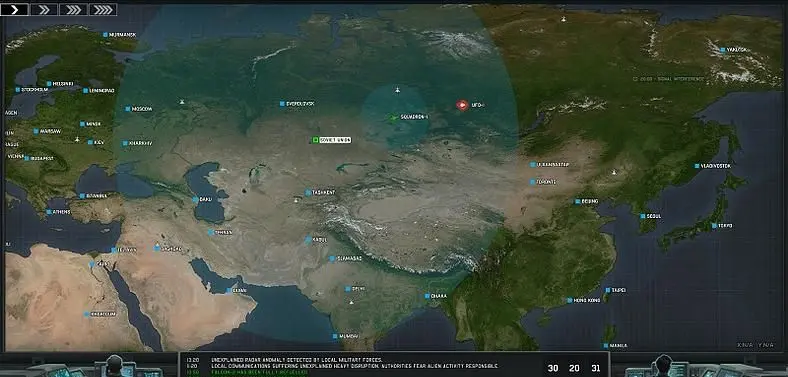Click the Squadron-1 text label
This screenshot has width=788, height=377.
click(x=414, y=118)
